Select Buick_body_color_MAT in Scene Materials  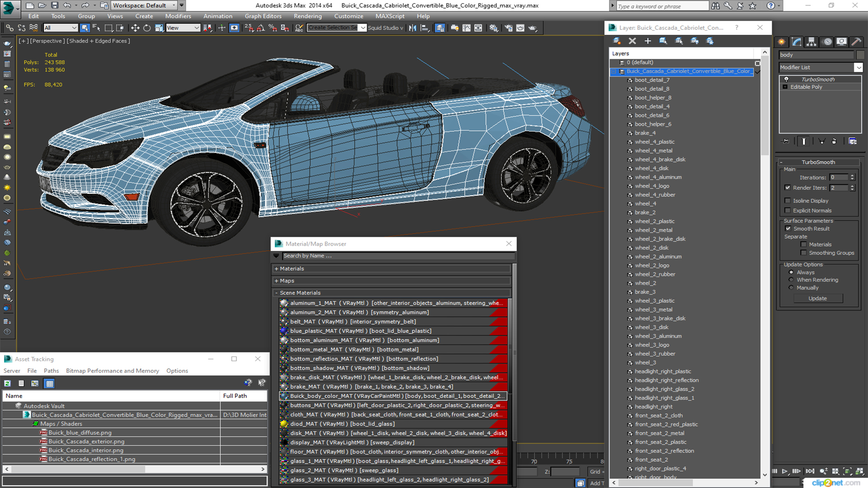pos(393,396)
